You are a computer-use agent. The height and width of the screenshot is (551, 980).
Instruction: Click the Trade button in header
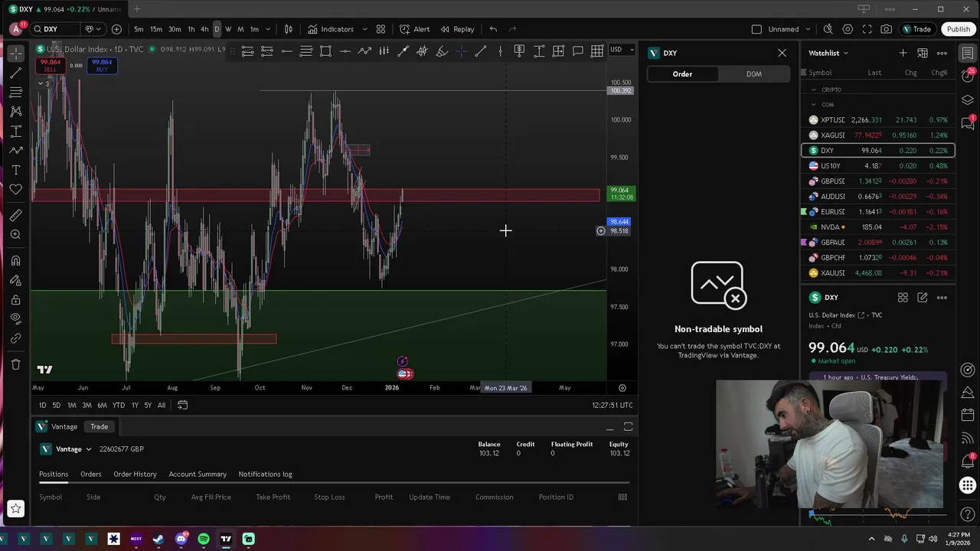[x=916, y=29]
